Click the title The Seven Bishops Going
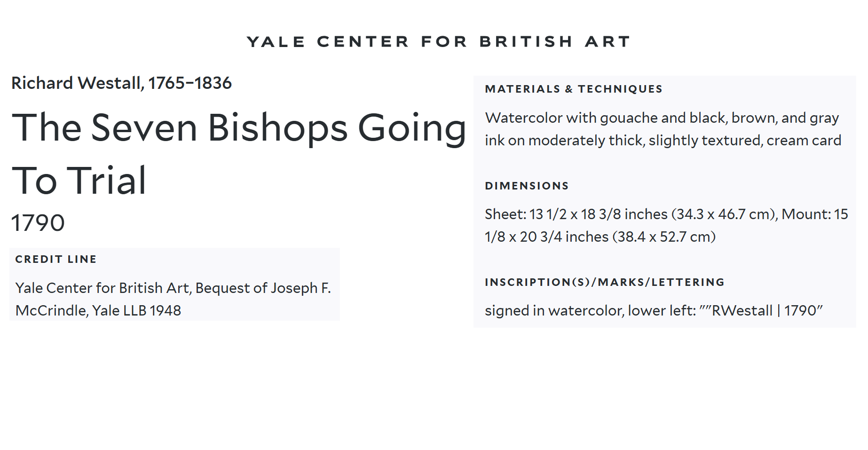The width and height of the screenshot is (868, 450). click(238, 128)
